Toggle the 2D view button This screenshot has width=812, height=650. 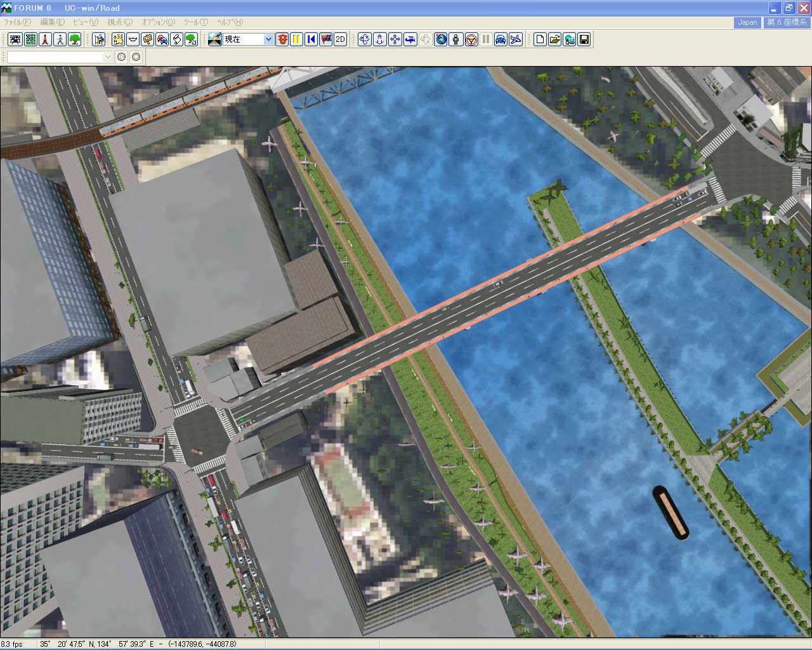340,39
